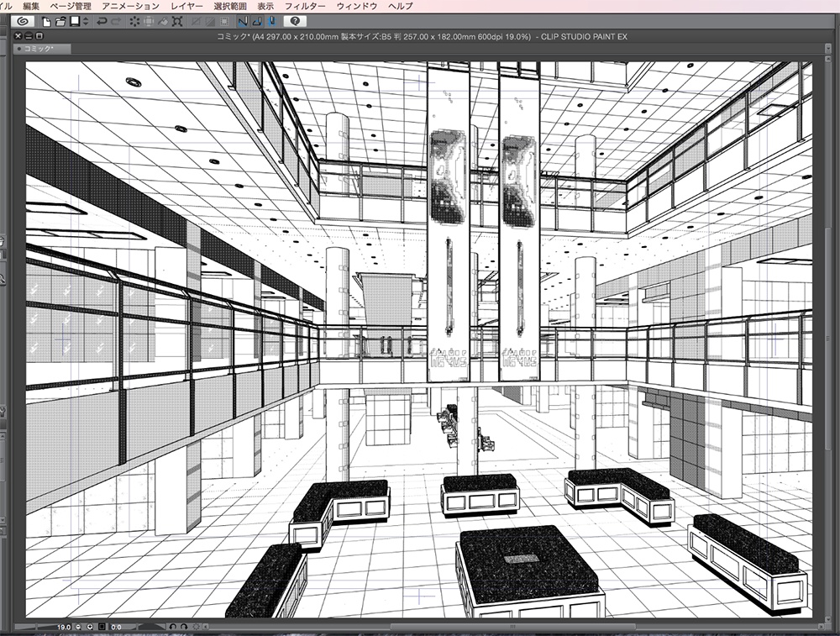Click the vertical scrollbar on canvas right
Image resolution: width=840 pixels, height=636 pixels.
[x=828, y=340]
